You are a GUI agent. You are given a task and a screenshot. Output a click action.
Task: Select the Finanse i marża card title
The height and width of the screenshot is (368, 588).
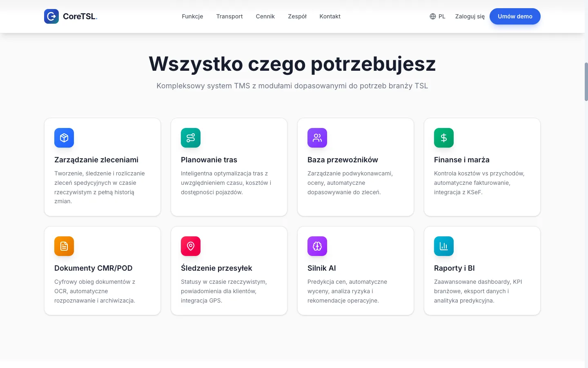pos(462,160)
